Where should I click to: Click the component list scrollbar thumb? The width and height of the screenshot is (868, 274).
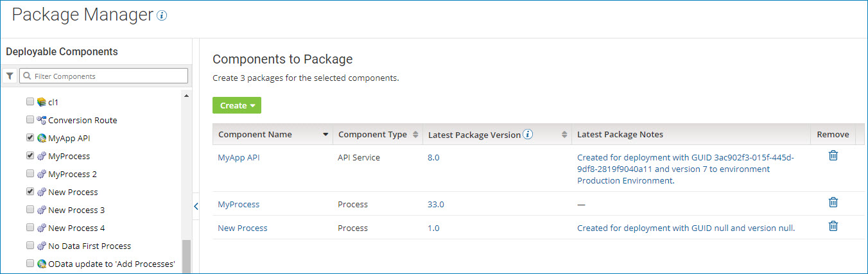[187, 257]
